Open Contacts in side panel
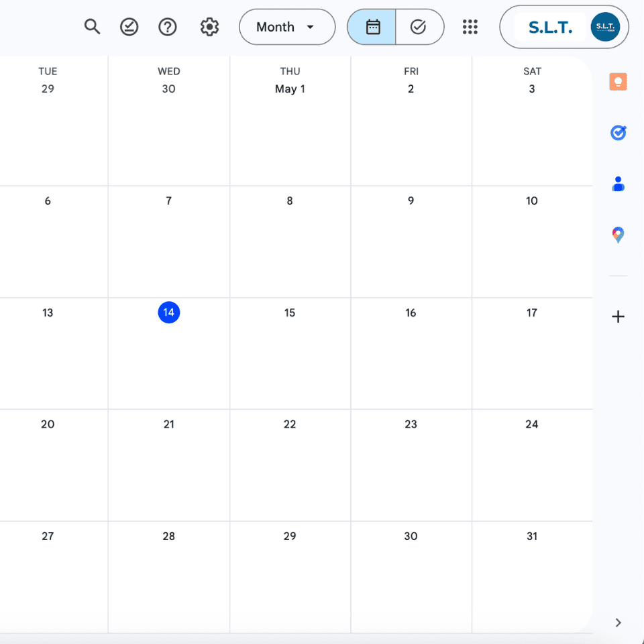This screenshot has width=644, height=644. [x=618, y=184]
